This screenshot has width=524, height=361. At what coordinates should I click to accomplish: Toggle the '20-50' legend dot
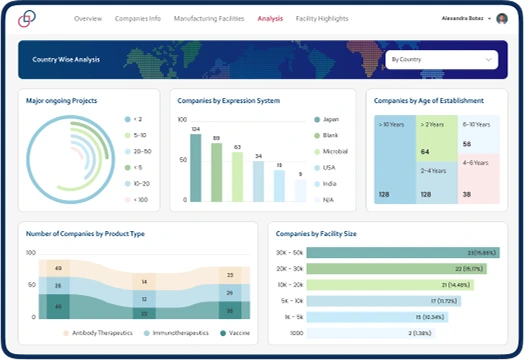point(127,151)
